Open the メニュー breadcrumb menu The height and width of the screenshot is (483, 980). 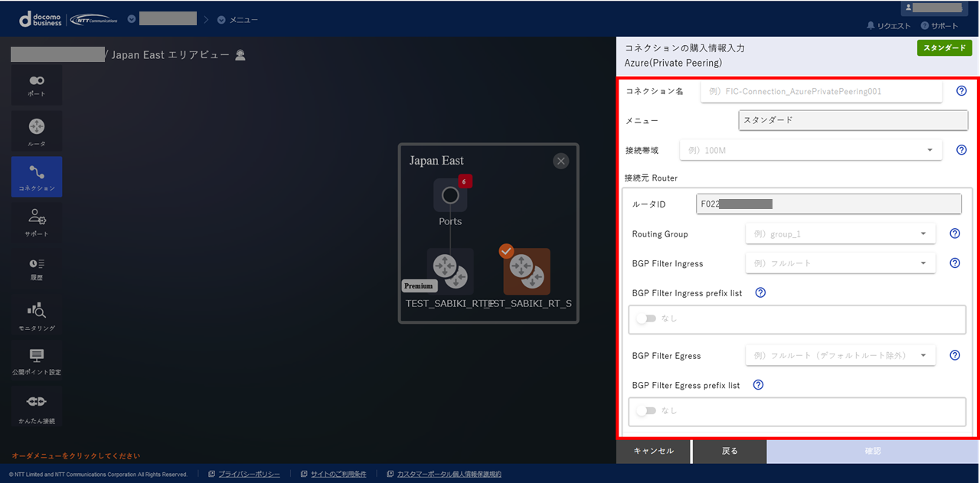point(238,20)
